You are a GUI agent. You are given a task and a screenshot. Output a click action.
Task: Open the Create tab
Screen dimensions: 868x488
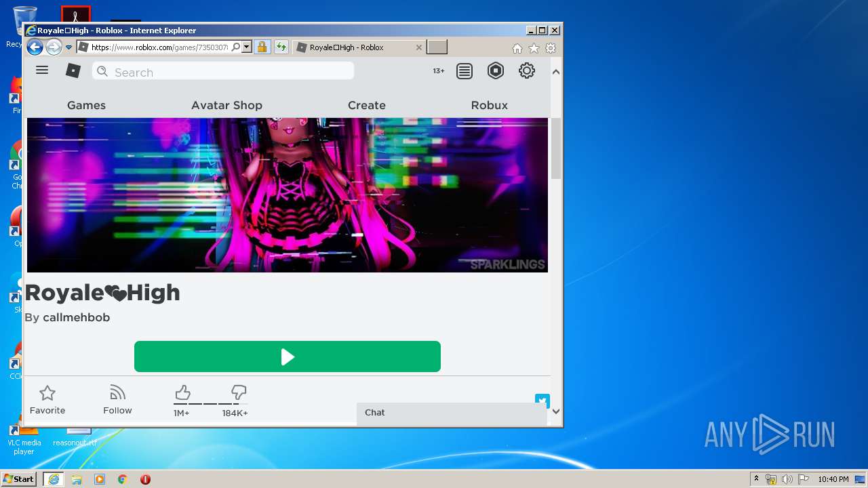[x=367, y=105]
